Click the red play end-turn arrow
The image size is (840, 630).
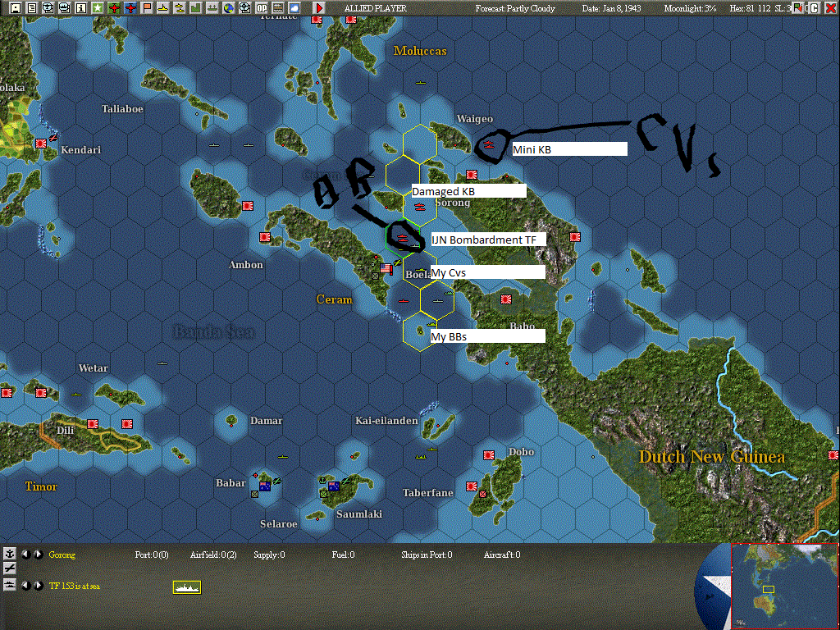point(319,7)
